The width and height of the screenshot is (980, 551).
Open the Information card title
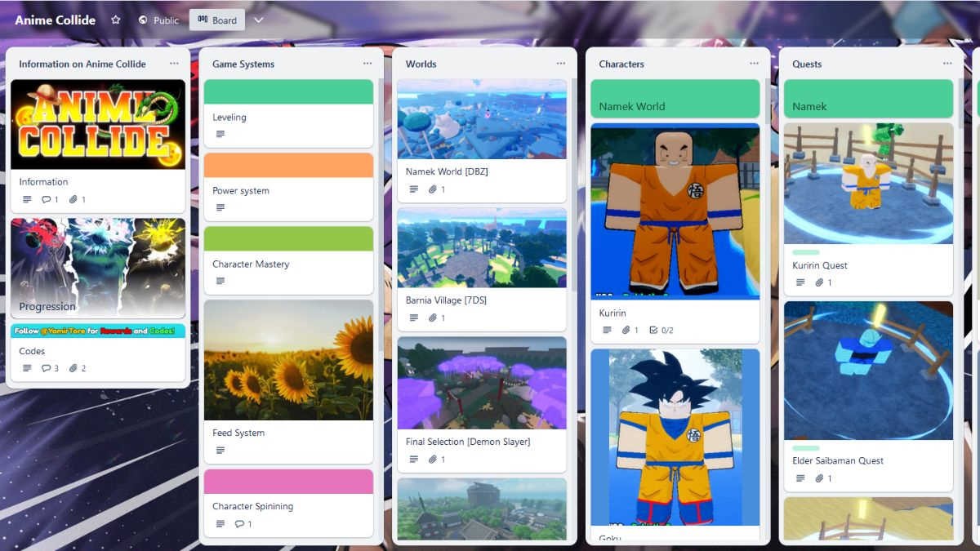[x=43, y=182]
